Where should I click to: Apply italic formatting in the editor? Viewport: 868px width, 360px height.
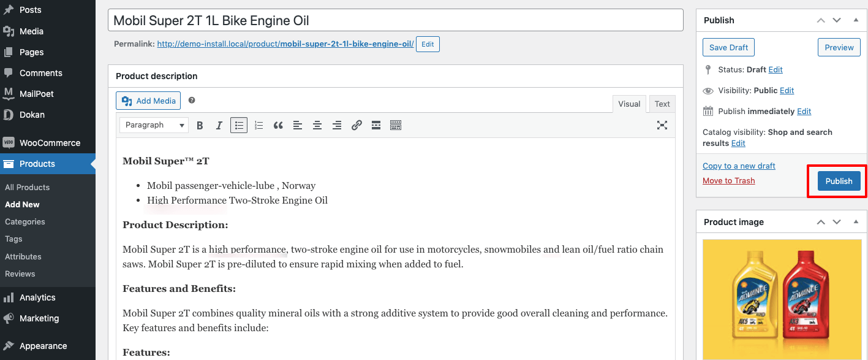click(219, 125)
